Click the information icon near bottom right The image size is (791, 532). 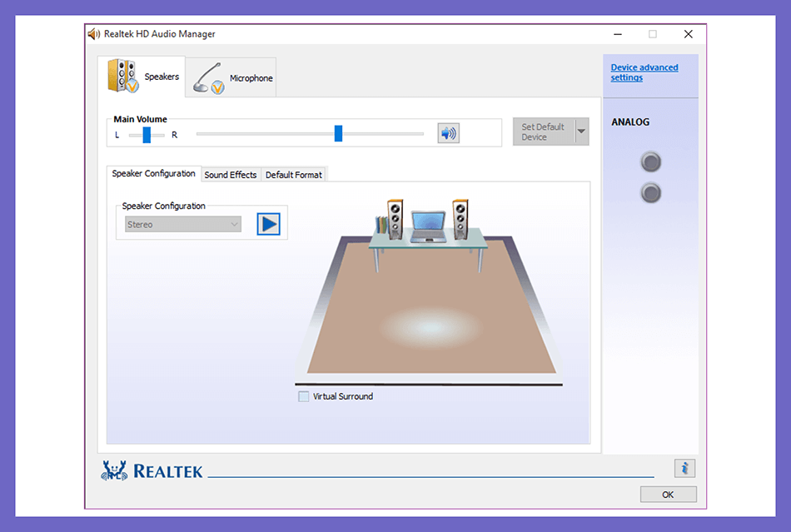(684, 468)
